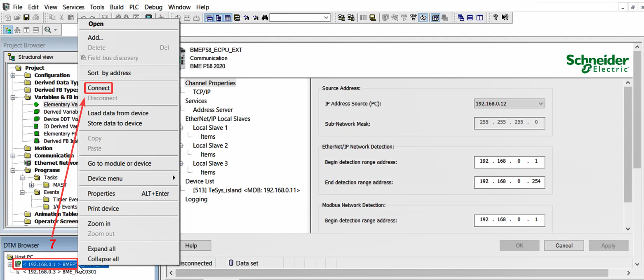The height and width of the screenshot is (280, 644).
Task: Click the Print icon in the toolbar
Action: (x=35, y=17)
